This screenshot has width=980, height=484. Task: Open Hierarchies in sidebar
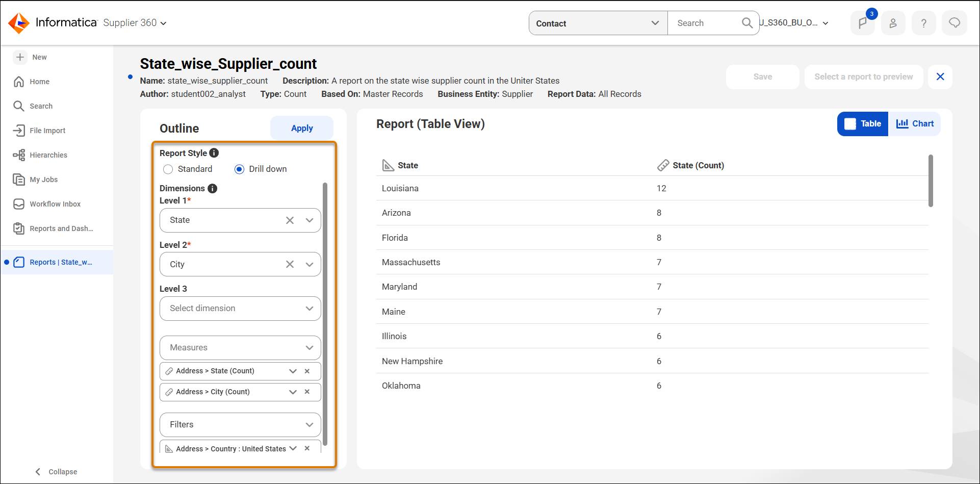coord(48,155)
